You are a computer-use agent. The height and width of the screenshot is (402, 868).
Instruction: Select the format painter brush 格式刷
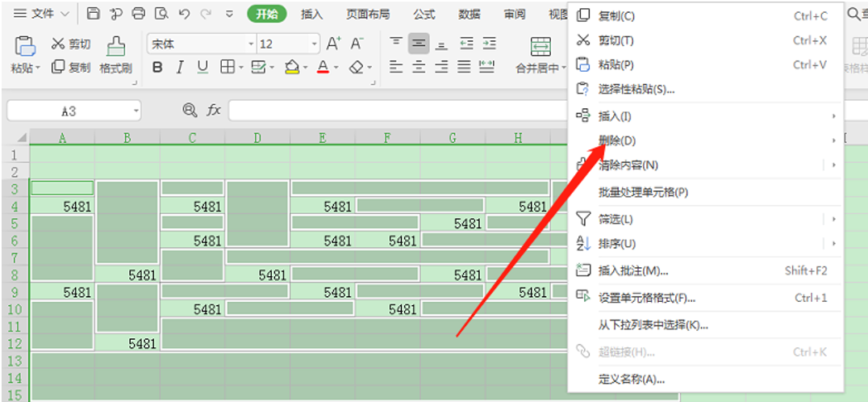115,56
